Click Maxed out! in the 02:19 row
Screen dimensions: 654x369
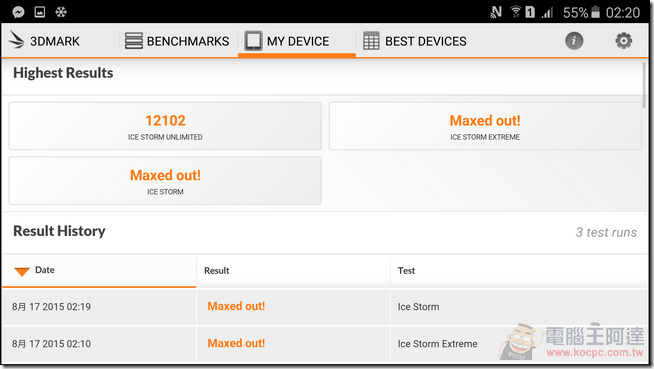[x=236, y=306]
